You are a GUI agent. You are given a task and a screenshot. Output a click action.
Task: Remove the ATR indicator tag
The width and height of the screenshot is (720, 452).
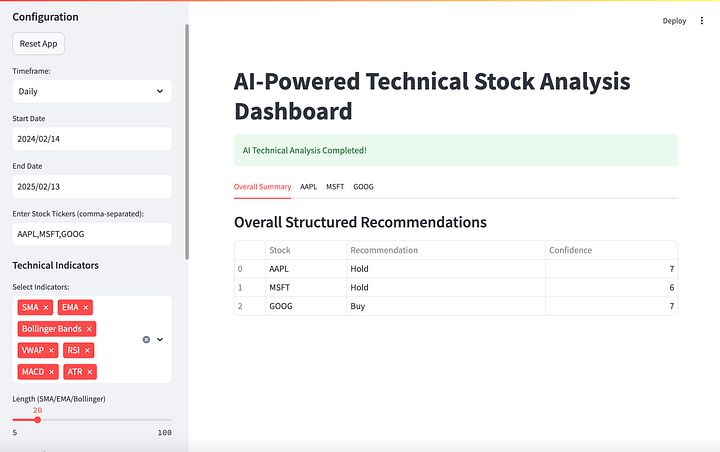[x=90, y=372]
